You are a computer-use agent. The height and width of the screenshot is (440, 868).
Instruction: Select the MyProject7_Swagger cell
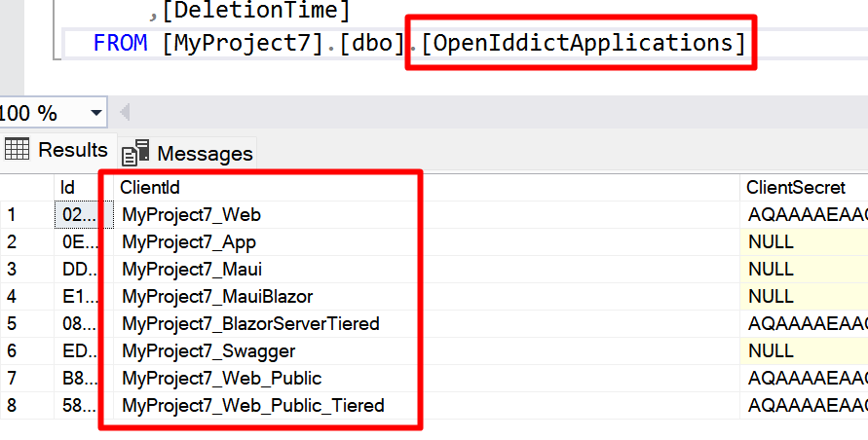click(207, 350)
